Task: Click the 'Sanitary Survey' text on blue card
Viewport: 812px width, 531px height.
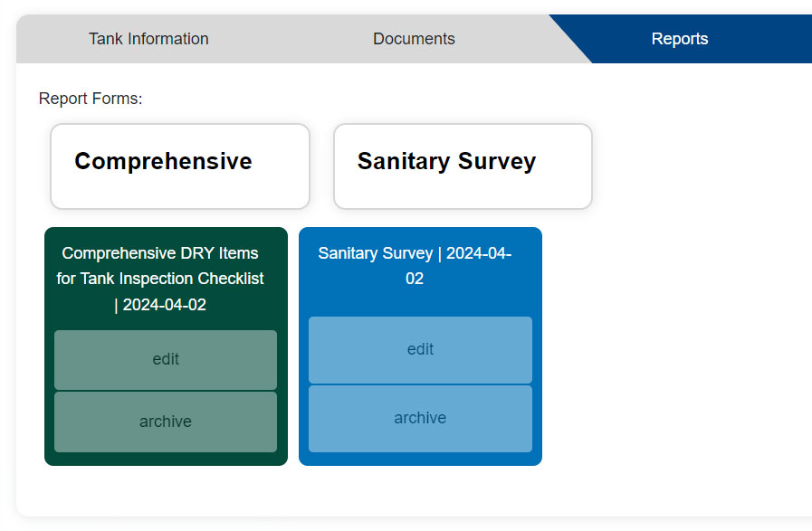Action: (376, 253)
